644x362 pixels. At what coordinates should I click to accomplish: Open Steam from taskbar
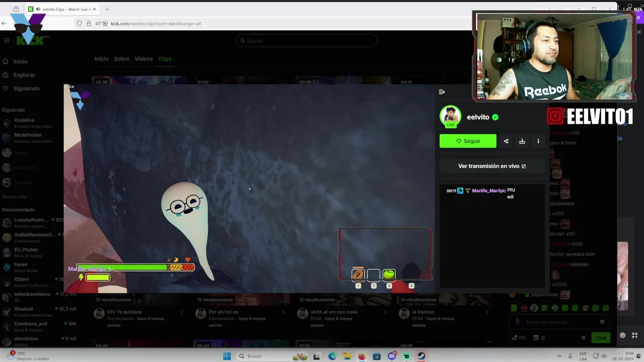pyautogui.click(x=422, y=356)
